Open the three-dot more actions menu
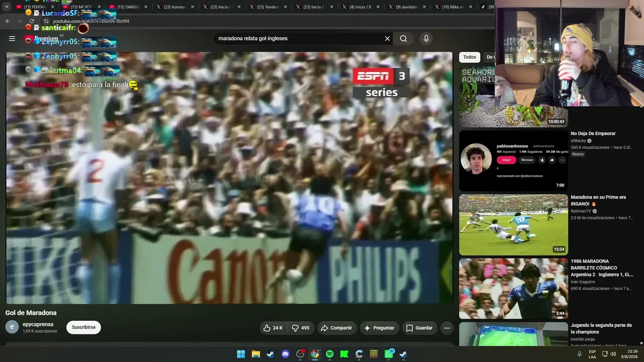Viewport: 644px width, 362px height. [x=447, y=328]
